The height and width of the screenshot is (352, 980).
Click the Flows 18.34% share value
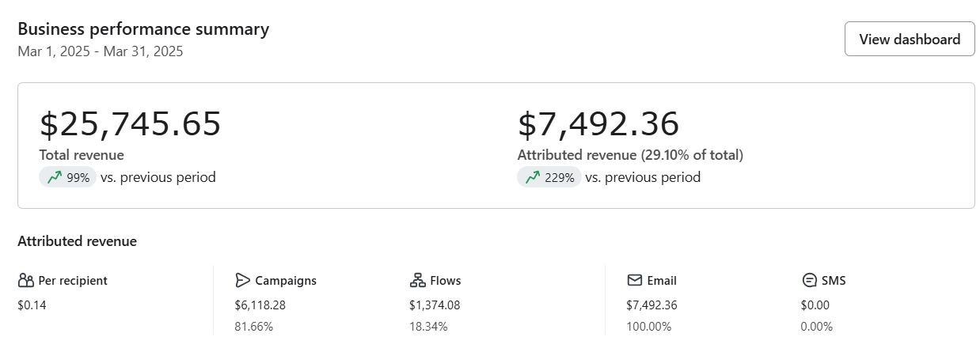[428, 327]
